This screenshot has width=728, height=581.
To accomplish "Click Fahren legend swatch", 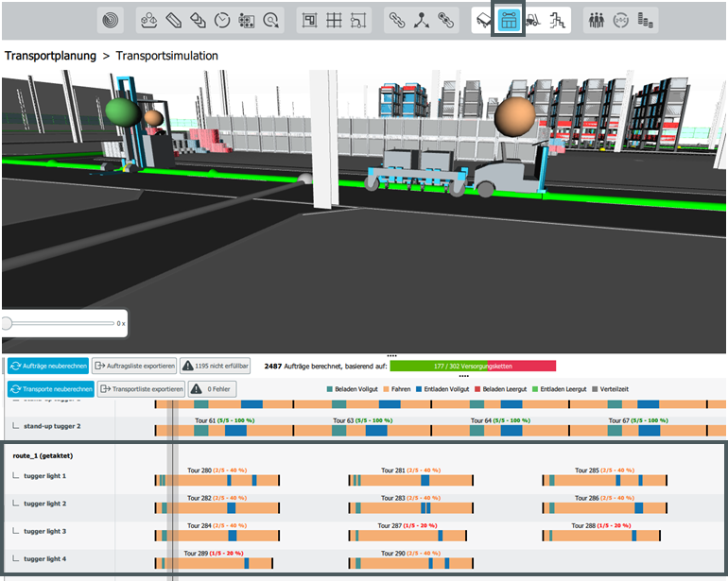I will pos(386,389).
